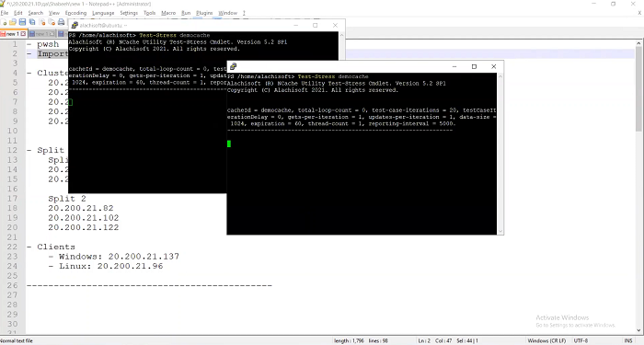This screenshot has width=644, height=345.
Task: Click scroll-down arrow in front terminal
Action: coord(500,232)
